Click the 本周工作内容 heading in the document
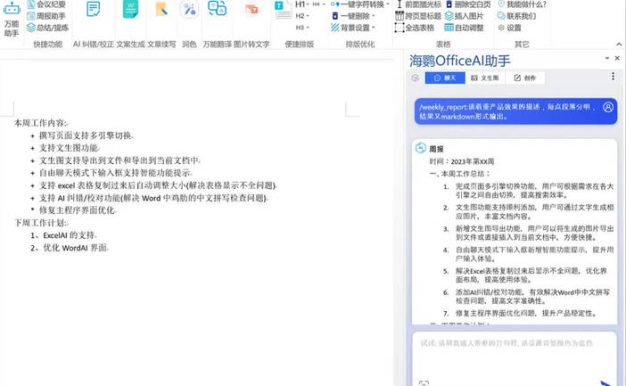Image resolution: width=626 pixels, height=386 pixels. coord(41,123)
